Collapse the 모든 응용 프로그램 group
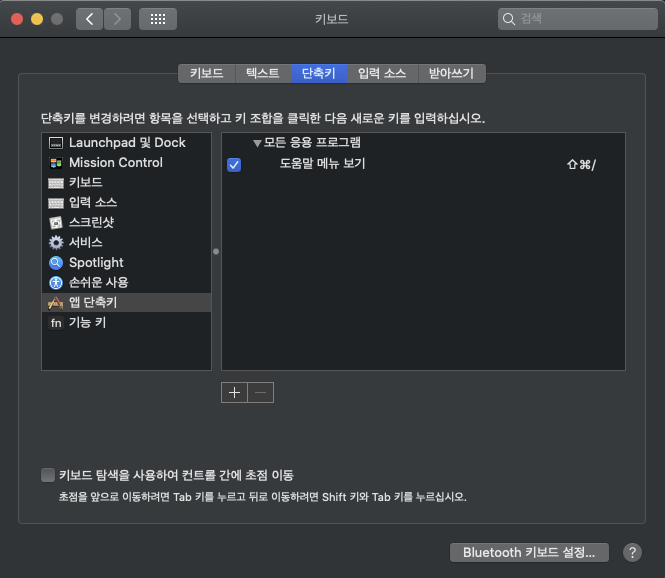Viewport: 665px width, 578px height. (x=257, y=143)
